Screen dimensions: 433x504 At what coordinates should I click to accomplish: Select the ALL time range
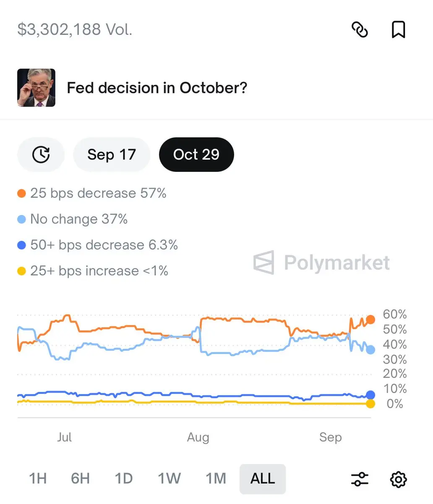pyautogui.click(x=263, y=478)
